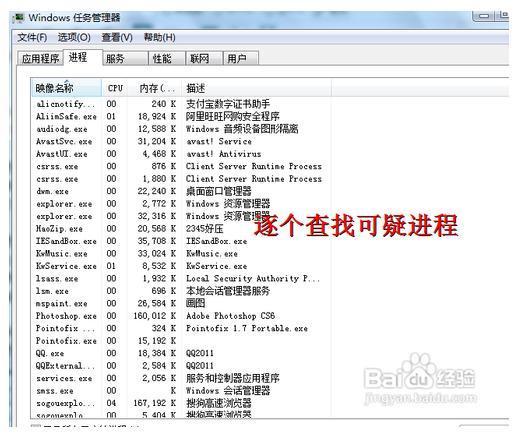Select the KwService.exe process name
The width and height of the screenshot is (528, 438).
click(66, 266)
